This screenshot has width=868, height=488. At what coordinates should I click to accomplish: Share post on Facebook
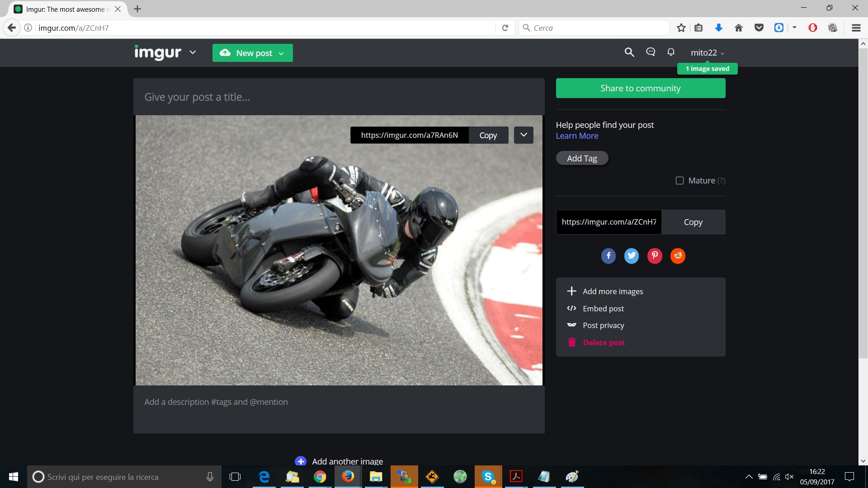609,256
